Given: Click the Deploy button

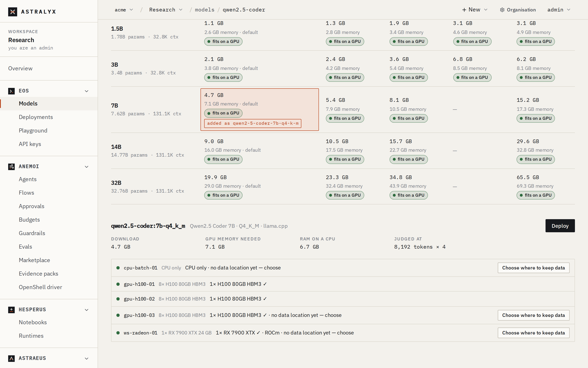Looking at the screenshot, I should 560,226.
